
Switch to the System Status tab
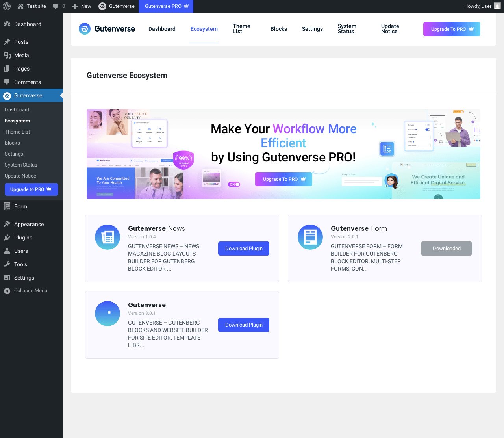tap(347, 29)
